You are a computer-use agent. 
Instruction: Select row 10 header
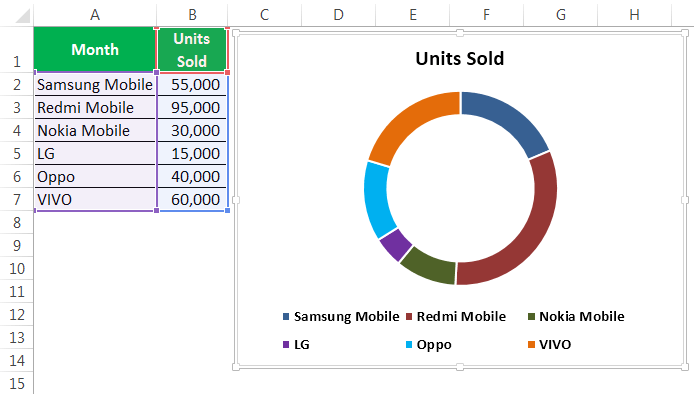16,268
